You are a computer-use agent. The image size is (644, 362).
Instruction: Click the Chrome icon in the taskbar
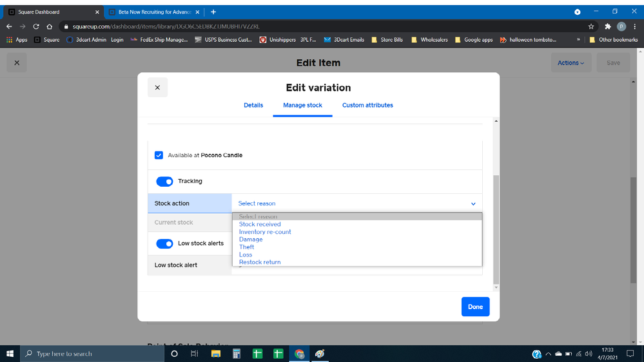coord(299,354)
